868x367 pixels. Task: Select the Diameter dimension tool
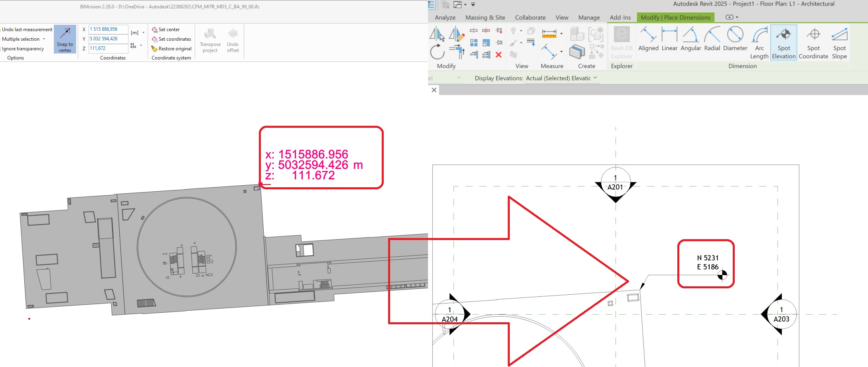pos(735,39)
